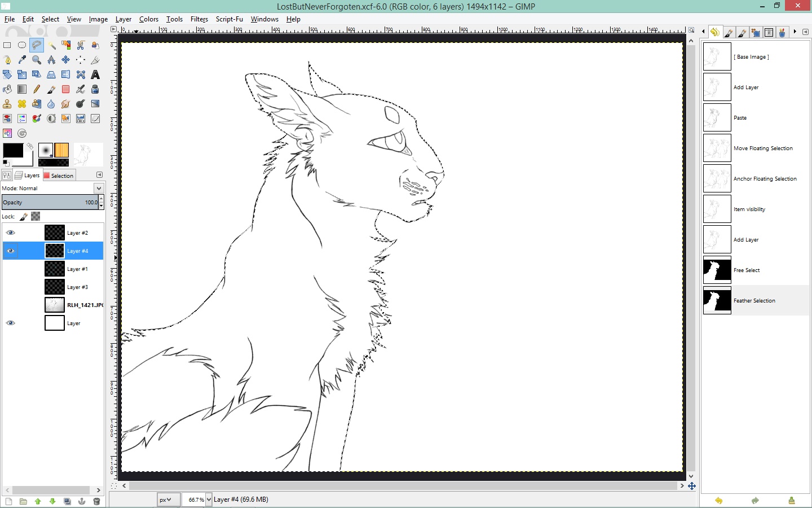
Task: Pick the Intelligent Scissors tool
Action: tap(81, 45)
